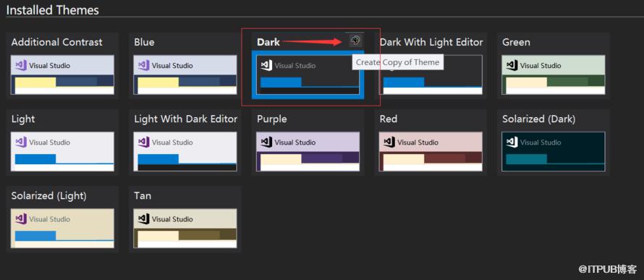The image size is (644, 280).
Task: Click the Visual Studio logo in Light With Dark Editor preview
Action: [143, 142]
